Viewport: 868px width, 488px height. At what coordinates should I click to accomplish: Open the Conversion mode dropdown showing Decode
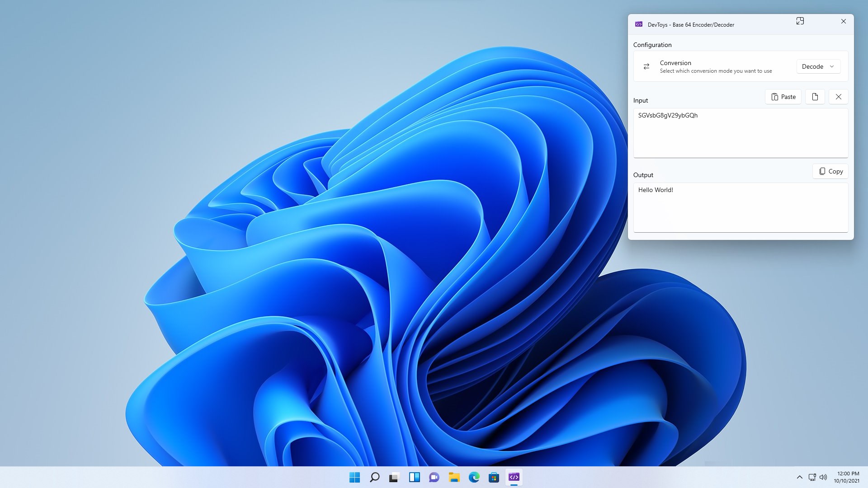pyautogui.click(x=818, y=66)
